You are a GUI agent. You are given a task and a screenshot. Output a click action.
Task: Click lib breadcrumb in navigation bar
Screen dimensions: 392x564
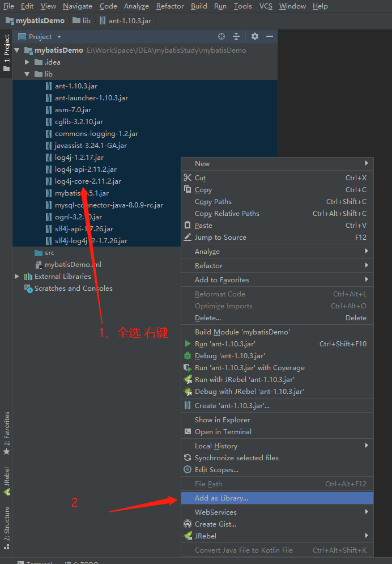82,21
